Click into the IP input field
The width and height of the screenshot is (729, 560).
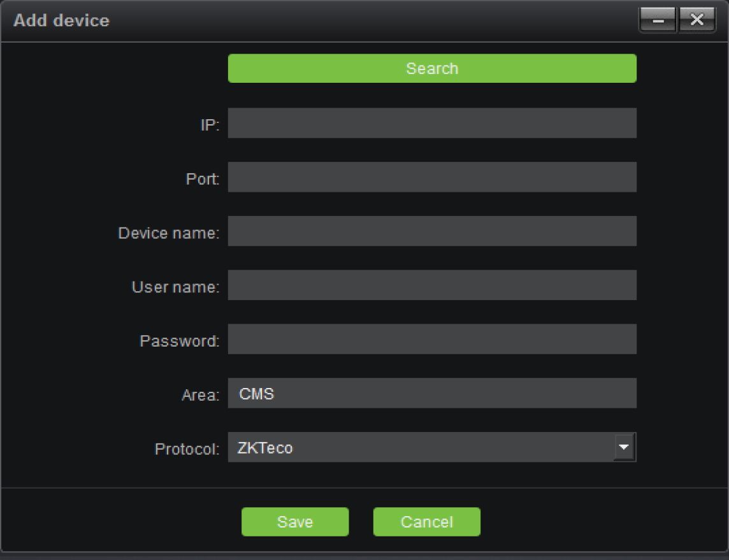pyautogui.click(x=432, y=123)
